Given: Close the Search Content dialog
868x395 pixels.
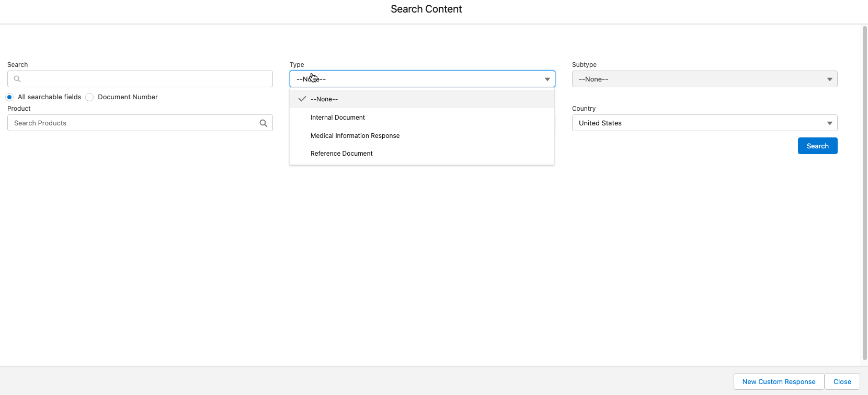Looking at the screenshot, I should tap(842, 381).
